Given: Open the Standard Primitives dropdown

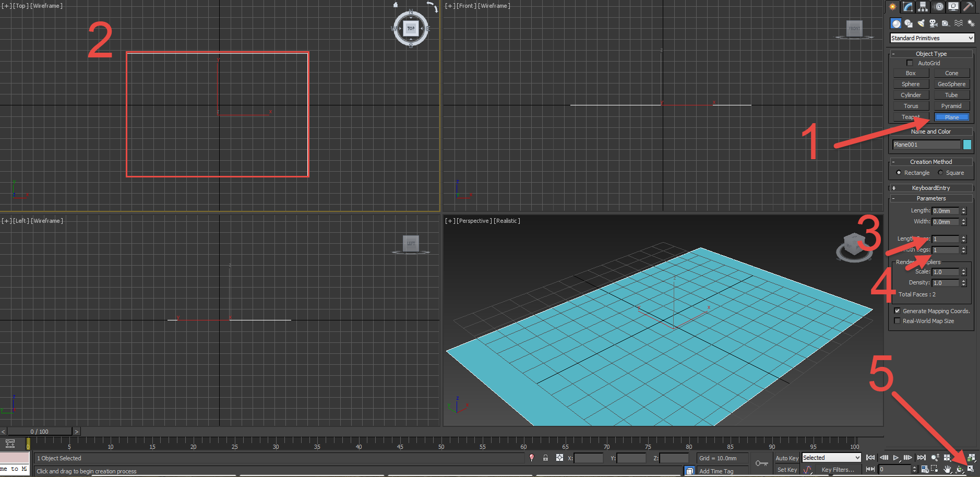Looking at the screenshot, I should 931,38.
